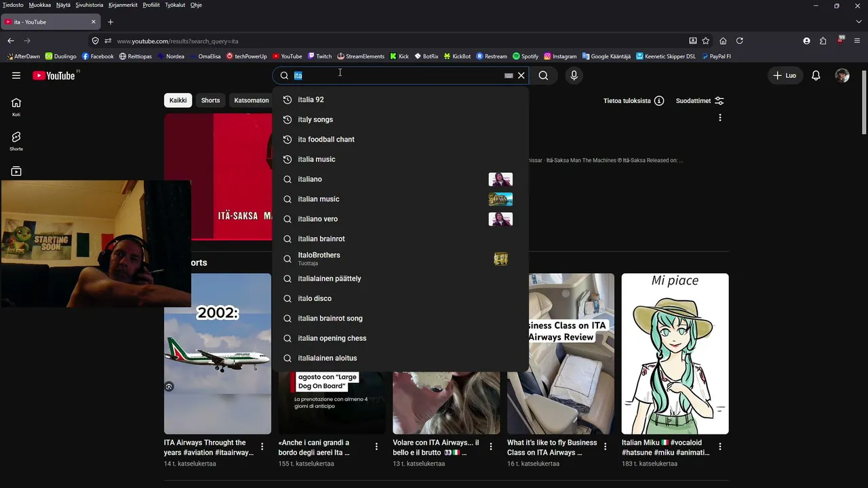
Task: Open the Sivuhistoria menu
Action: [x=89, y=5]
